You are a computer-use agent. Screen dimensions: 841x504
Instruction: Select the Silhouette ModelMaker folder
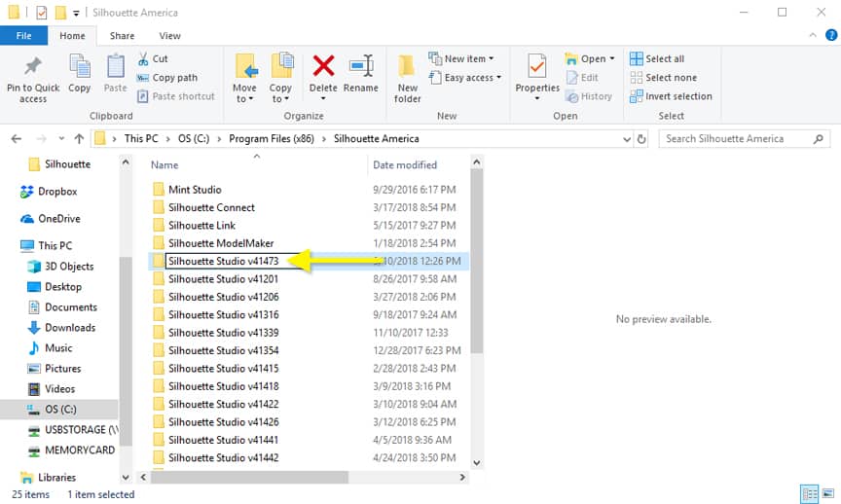click(x=221, y=243)
